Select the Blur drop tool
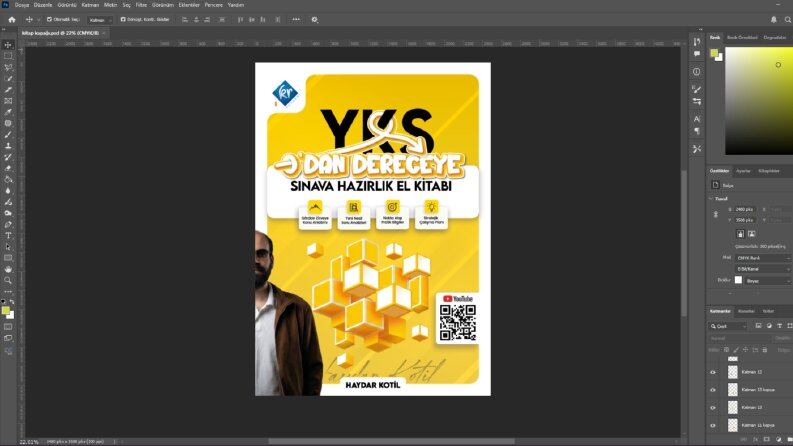Screen dimensions: 793x446 [8, 191]
